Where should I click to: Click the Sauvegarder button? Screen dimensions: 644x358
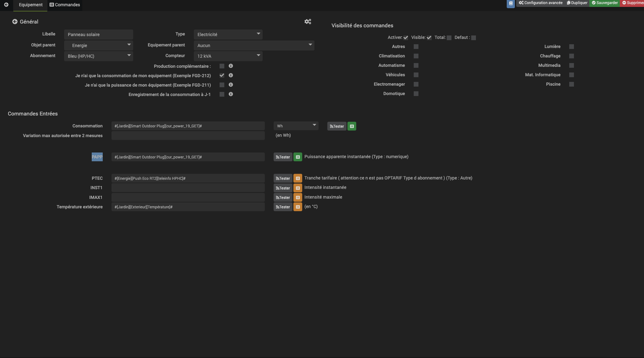pos(604,3)
